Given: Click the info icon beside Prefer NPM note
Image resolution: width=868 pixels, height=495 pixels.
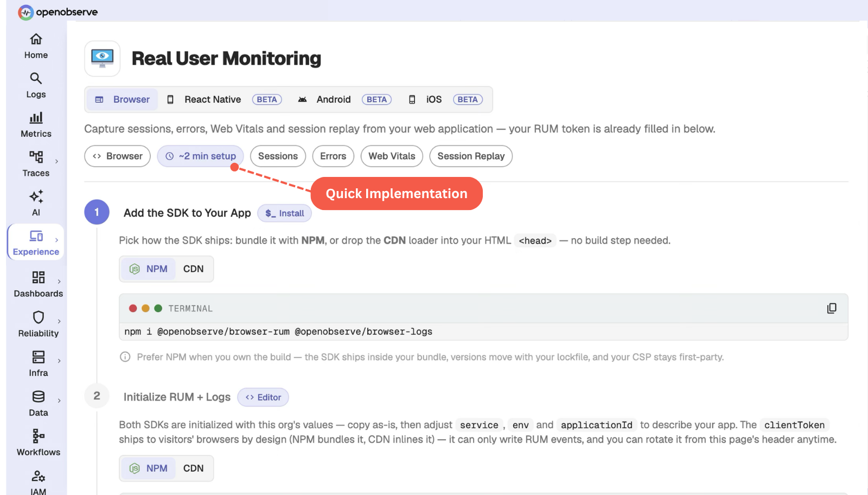Looking at the screenshot, I should (x=125, y=357).
